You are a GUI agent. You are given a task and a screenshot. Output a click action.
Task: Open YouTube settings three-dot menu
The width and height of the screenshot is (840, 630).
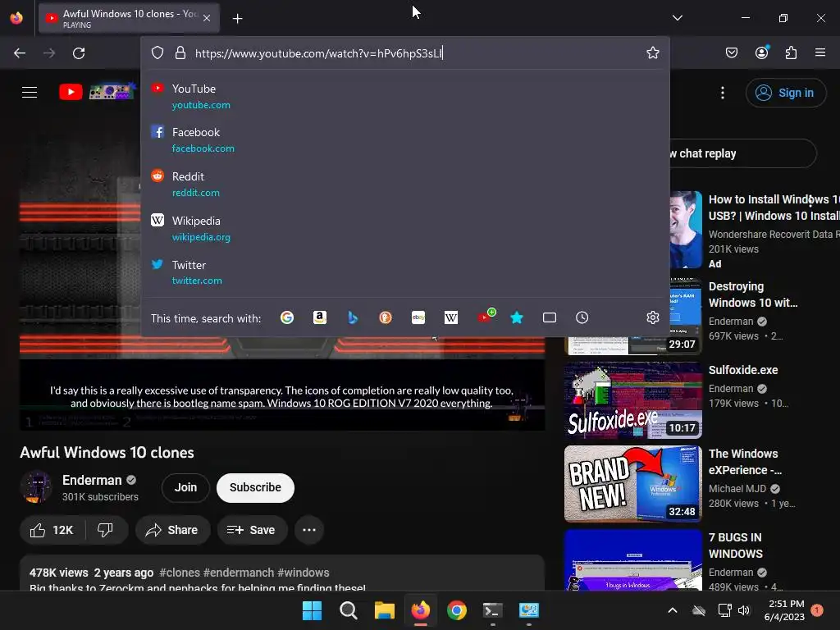pyautogui.click(x=722, y=93)
